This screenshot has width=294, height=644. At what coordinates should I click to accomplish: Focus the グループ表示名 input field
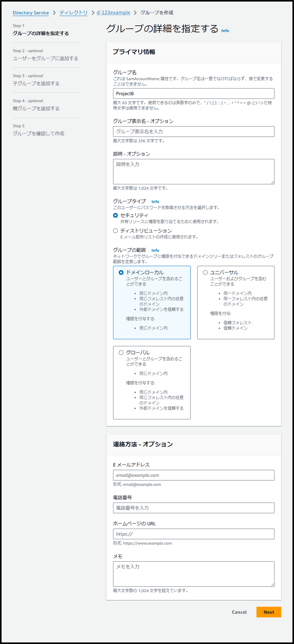point(194,131)
